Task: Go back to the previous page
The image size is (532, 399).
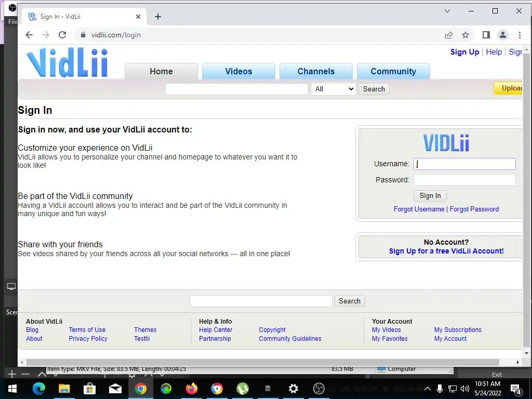Action: [x=29, y=35]
